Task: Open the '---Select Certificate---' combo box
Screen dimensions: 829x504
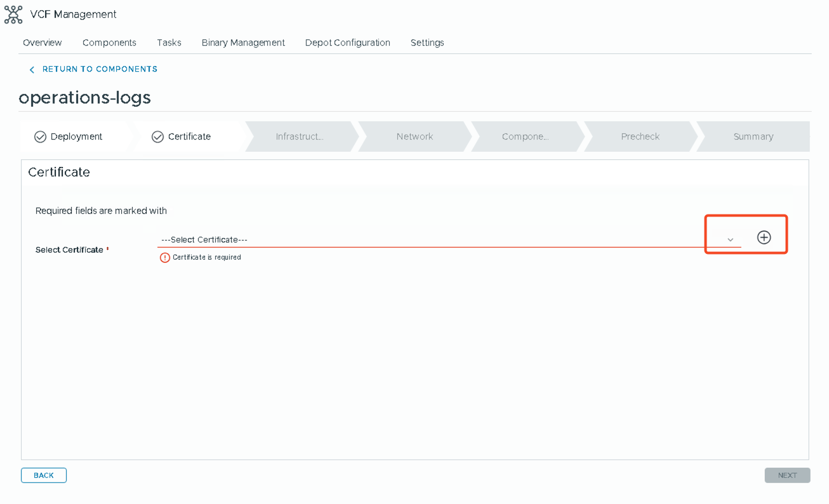Action: pyautogui.click(x=444, y=240)
